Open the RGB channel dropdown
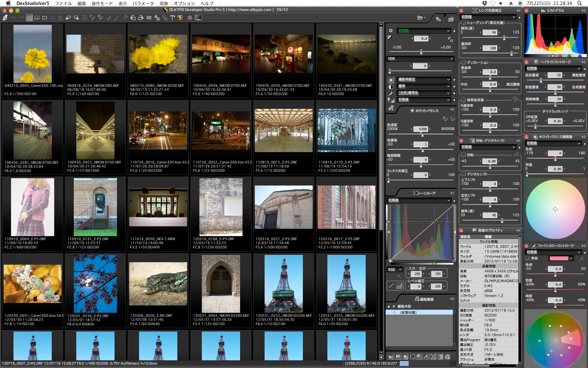 [x=395, y=270]
